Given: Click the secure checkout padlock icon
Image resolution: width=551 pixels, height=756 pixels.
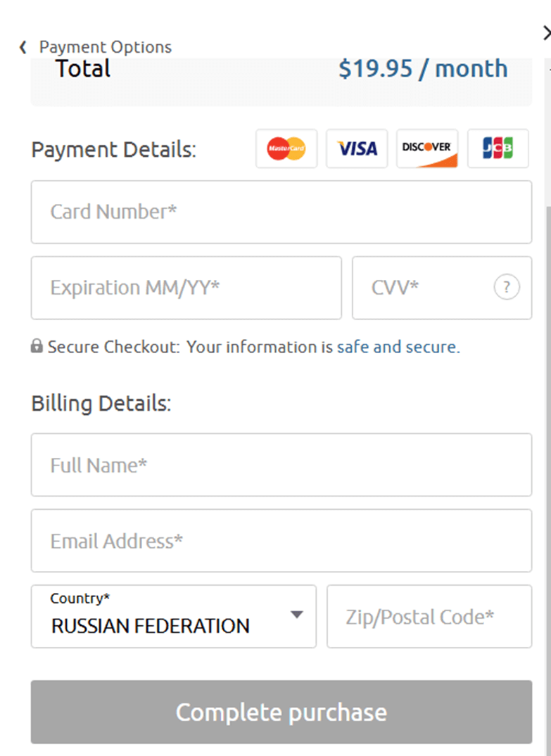Looking at the screenshot, I should [37, 347].
